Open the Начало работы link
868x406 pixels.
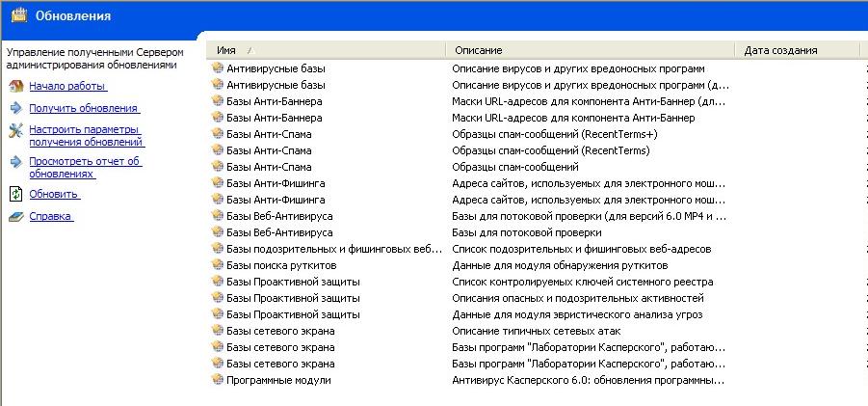(66, 86)
